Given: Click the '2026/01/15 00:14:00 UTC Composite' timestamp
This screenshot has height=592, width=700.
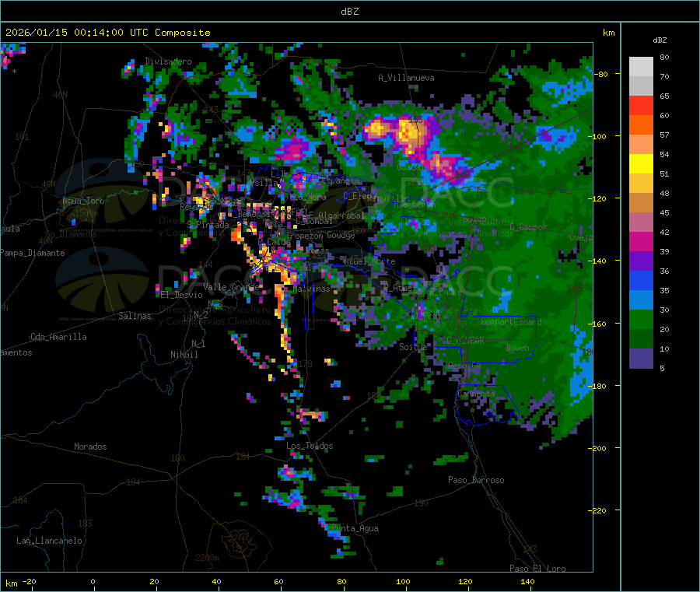Looking at the screenshot, I should tap(107, 33).
